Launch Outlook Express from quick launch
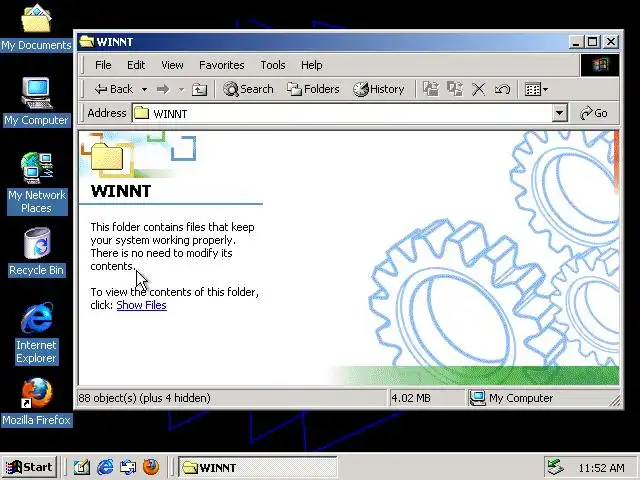The image size is (640, 480). [128, 467]
